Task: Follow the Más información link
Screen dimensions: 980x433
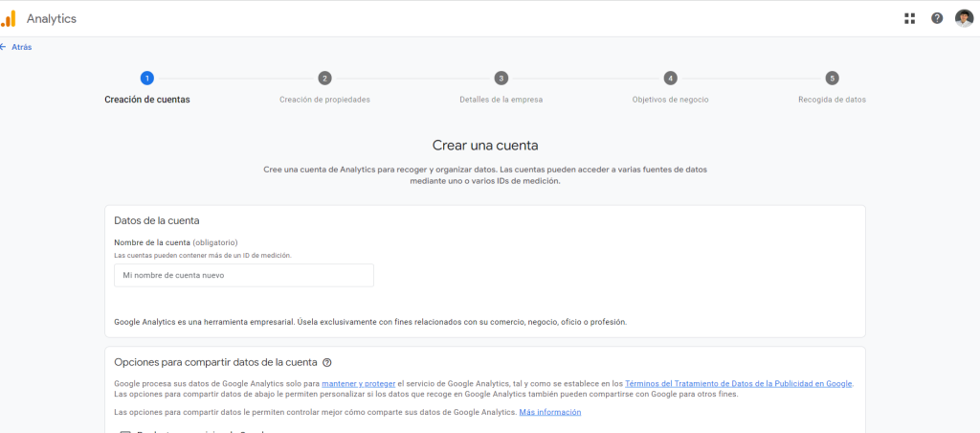Action: [x=549, y=413]
